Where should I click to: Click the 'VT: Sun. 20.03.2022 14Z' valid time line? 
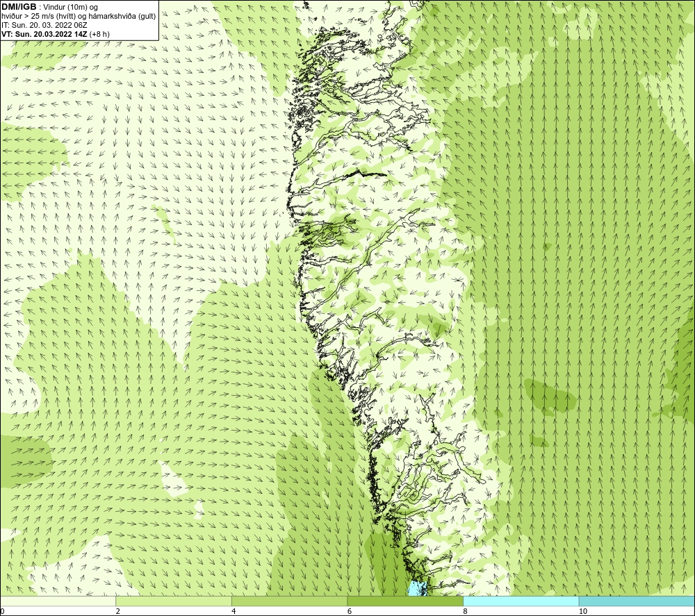[45, 33]
